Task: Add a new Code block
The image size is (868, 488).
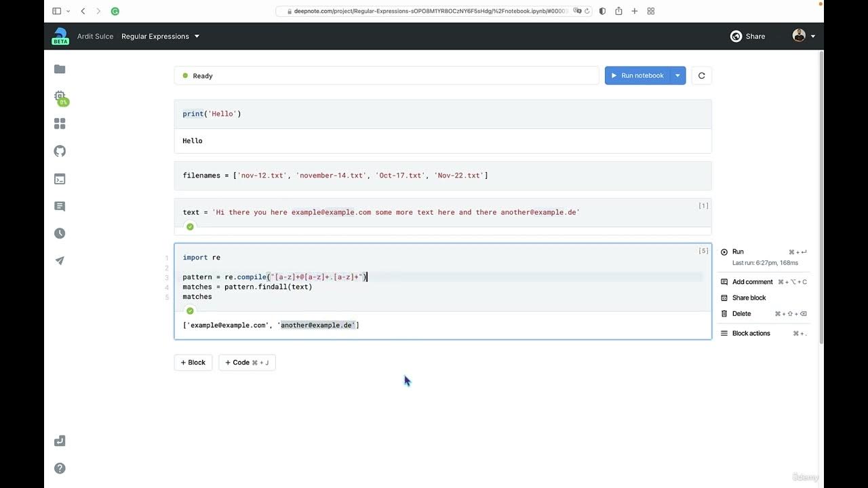Action: (x=247, y=363)
